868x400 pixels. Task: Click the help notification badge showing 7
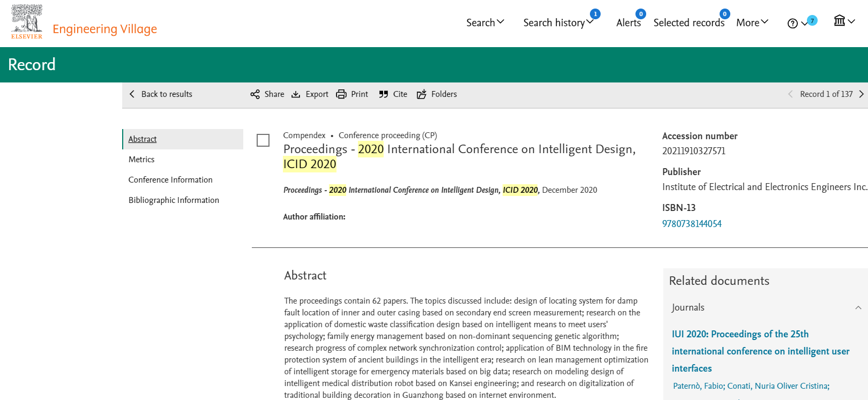[x=812, y=21]
